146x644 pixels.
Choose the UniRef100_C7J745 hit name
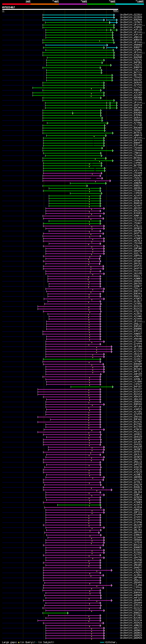pos(131,125)
